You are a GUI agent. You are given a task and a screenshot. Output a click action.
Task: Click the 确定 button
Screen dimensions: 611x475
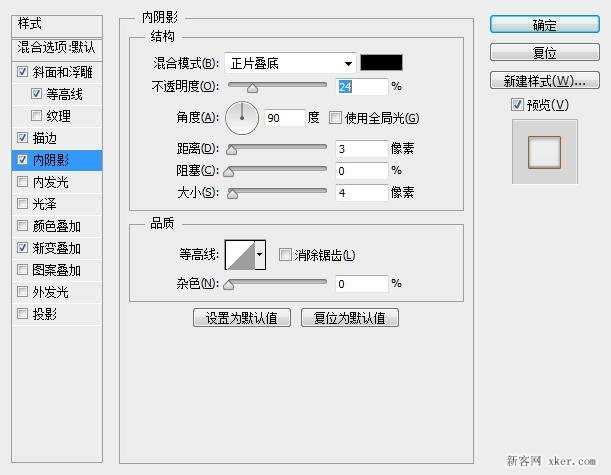(544, 25)
